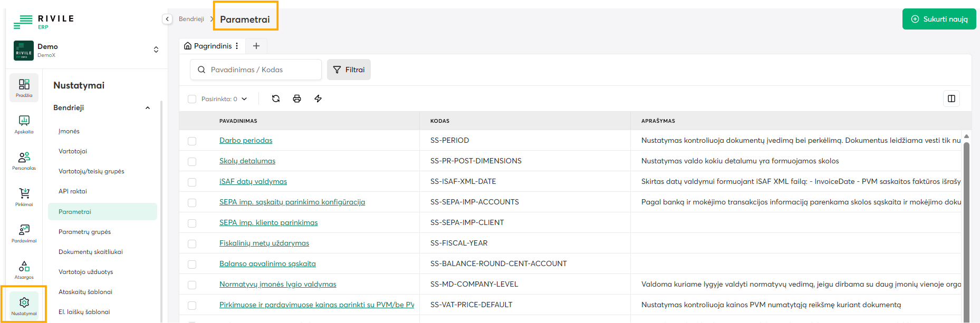Open the Skolų detalumas link

click(x=247, y=161)
